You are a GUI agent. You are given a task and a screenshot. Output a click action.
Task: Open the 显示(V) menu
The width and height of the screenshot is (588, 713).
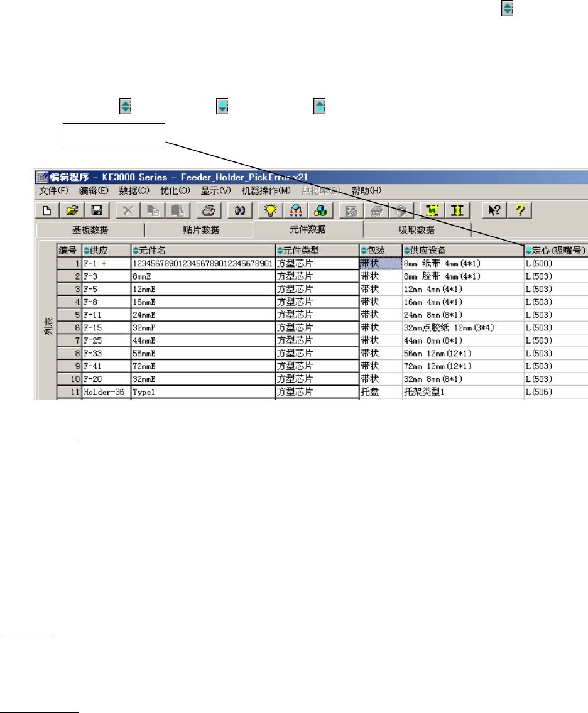[x=216, y=190]
